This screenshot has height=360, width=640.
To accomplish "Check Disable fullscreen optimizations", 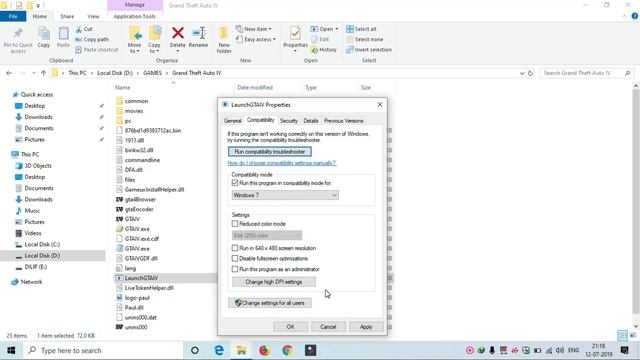I will coord(235,258).
